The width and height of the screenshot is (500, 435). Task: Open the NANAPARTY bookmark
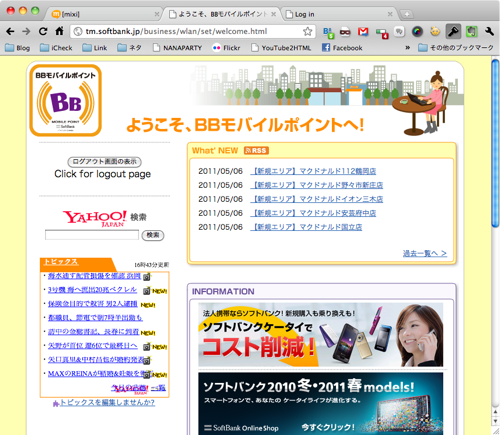click(x=178, y=48)
